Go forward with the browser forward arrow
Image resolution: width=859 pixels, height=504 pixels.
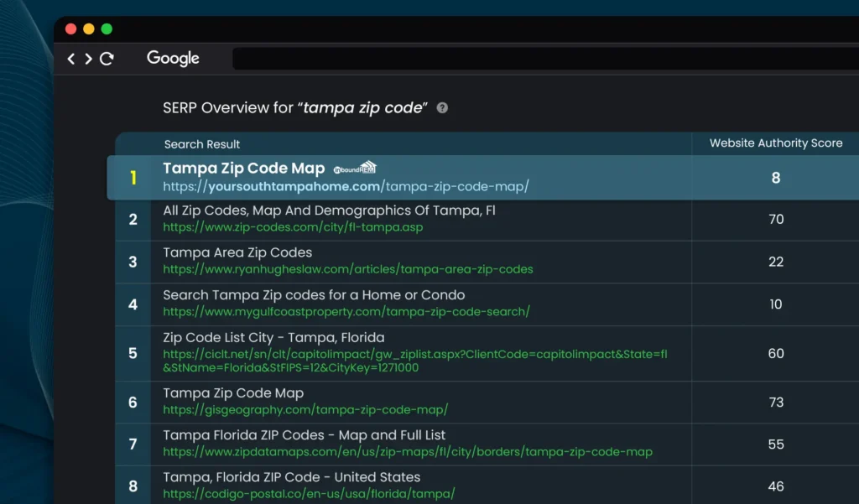point(88,59)
